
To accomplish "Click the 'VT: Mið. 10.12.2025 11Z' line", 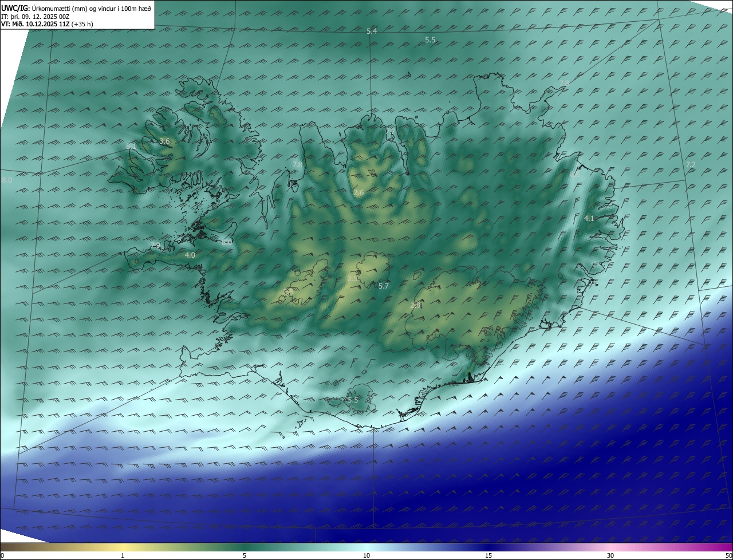I will [47, 24].
